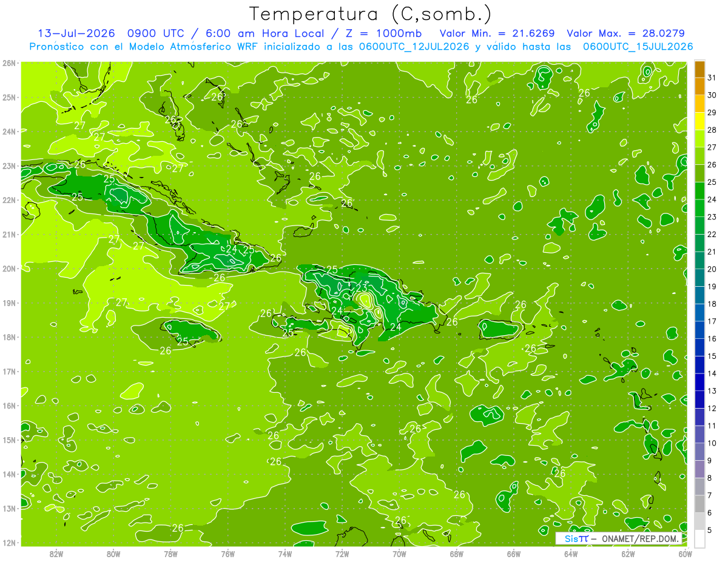
Task: Click the "14N" latitude axis label
Action: coord(9,474)
